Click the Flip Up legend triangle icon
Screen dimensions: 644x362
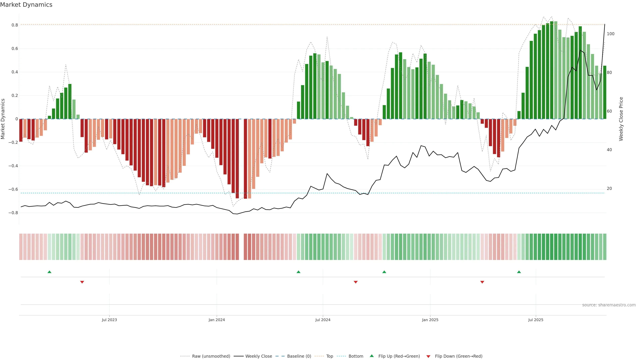pos(372,356)
